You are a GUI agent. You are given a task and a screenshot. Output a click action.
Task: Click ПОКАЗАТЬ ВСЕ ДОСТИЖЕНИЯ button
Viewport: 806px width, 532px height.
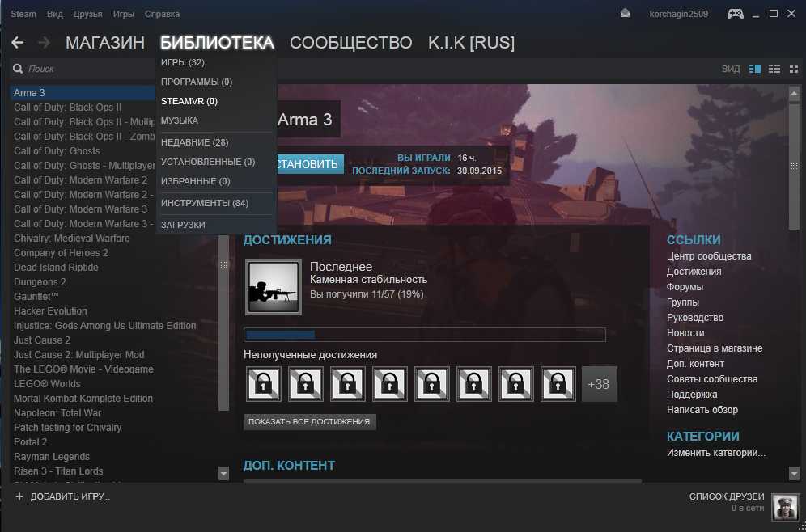click(x=309, y=421)
